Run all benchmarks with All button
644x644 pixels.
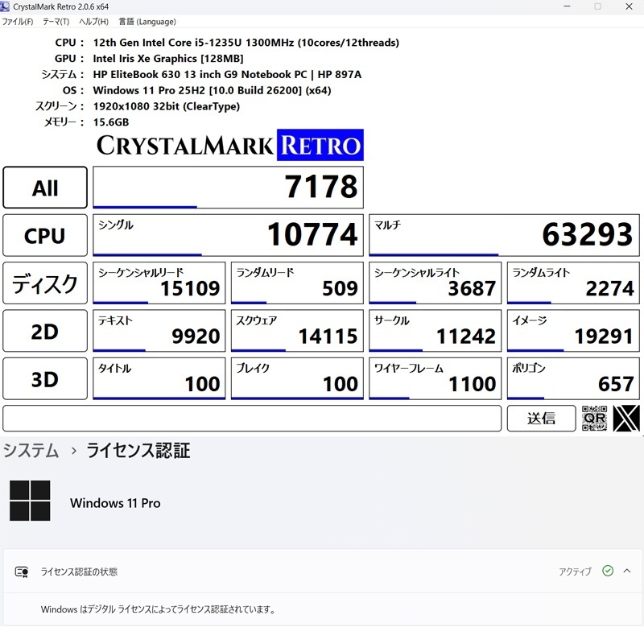tap(45, 188)
